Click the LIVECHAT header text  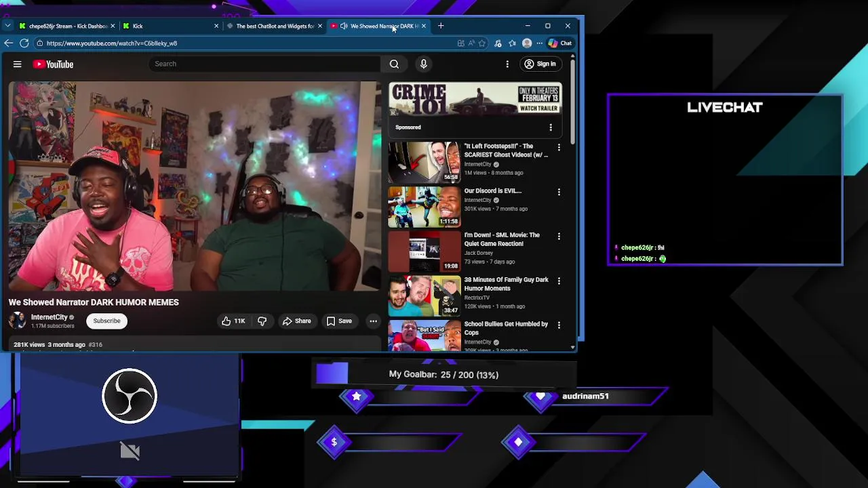725,107
